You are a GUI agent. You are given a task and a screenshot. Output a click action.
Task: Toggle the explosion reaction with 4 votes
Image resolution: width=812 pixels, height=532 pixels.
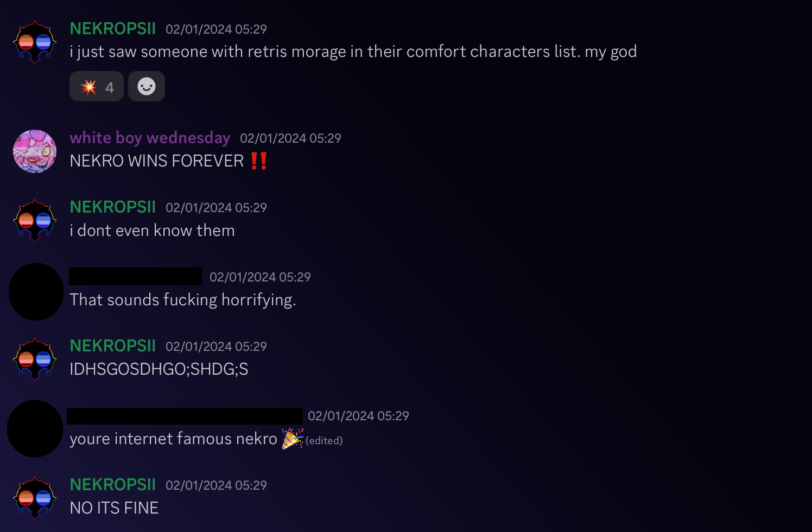click(x=97, y=86)
